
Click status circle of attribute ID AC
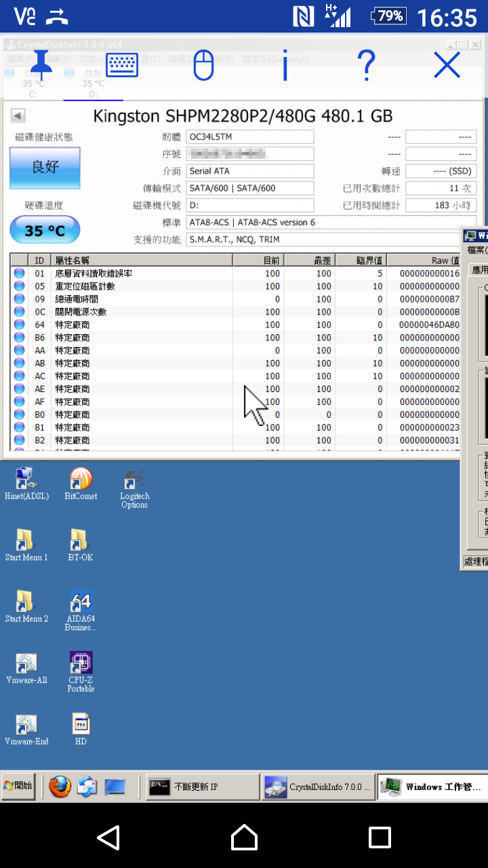tap(19, 376)
